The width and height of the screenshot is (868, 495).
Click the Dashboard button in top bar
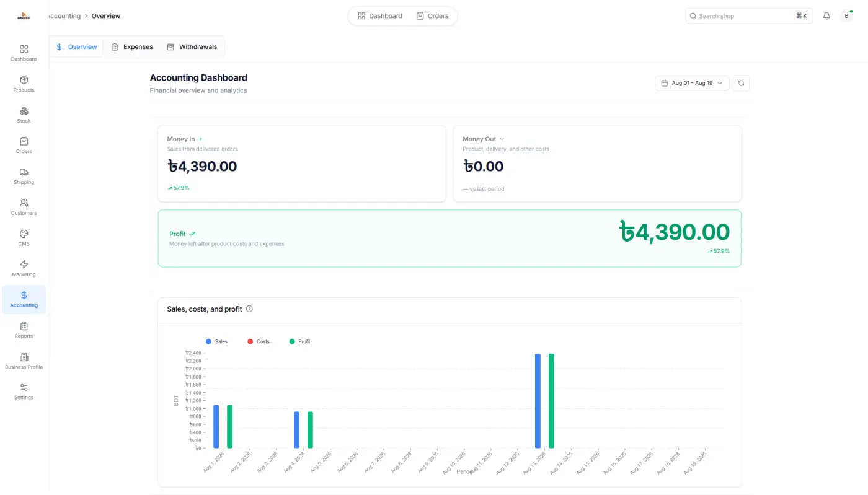(380, 16)
